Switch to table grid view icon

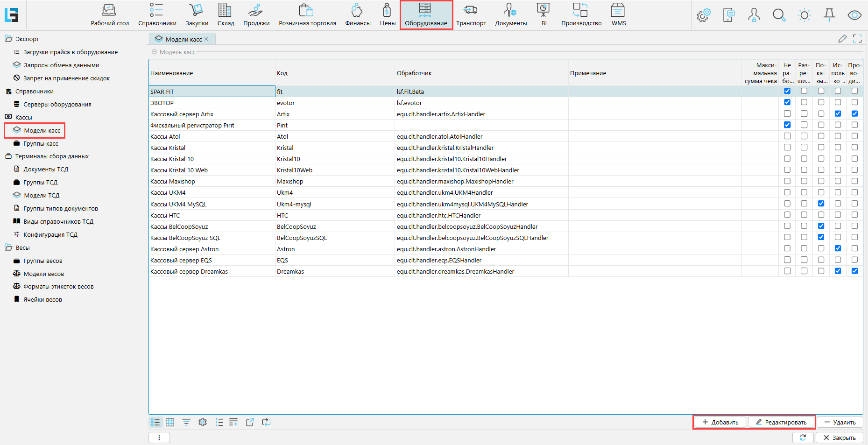(170, 422)
